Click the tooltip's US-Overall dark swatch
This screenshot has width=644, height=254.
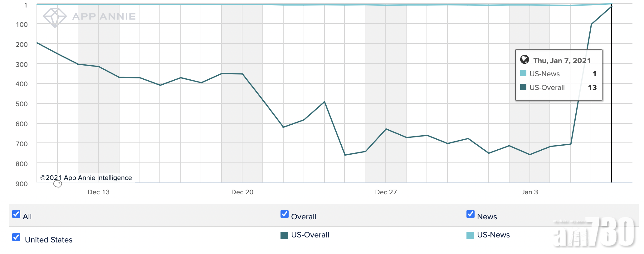[x=523, y=87]
